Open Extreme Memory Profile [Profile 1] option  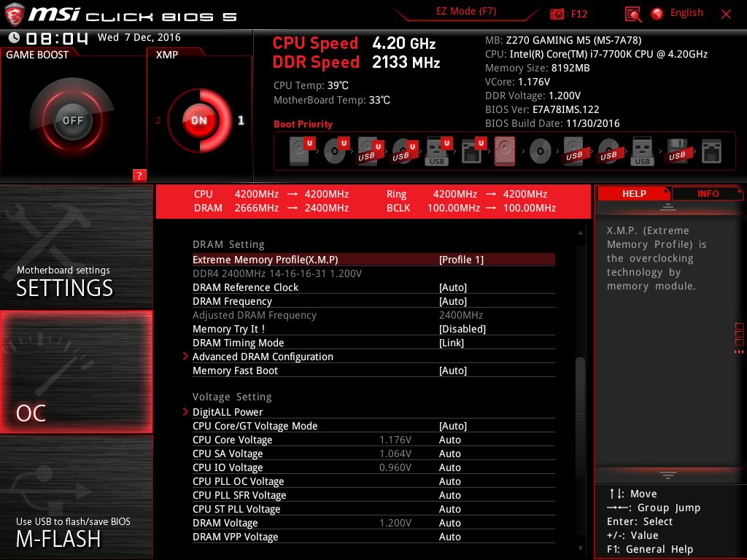tap(373, 260)
